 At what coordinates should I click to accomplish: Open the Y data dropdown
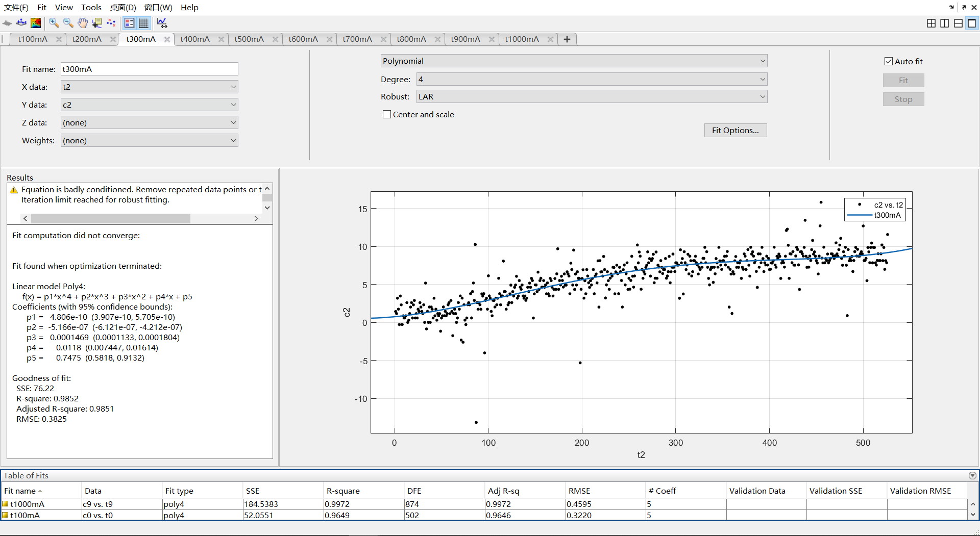pyautogui.click(x=150, y=105)
